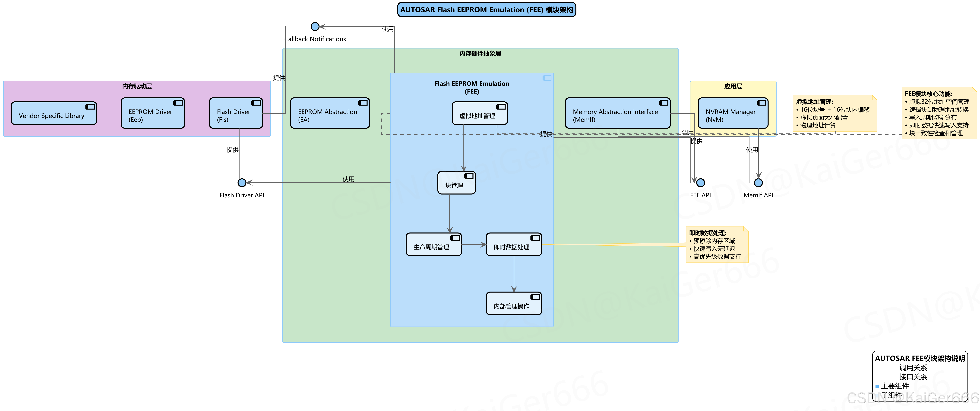Click the Flash Driver API label

click(x=242, y=195)
